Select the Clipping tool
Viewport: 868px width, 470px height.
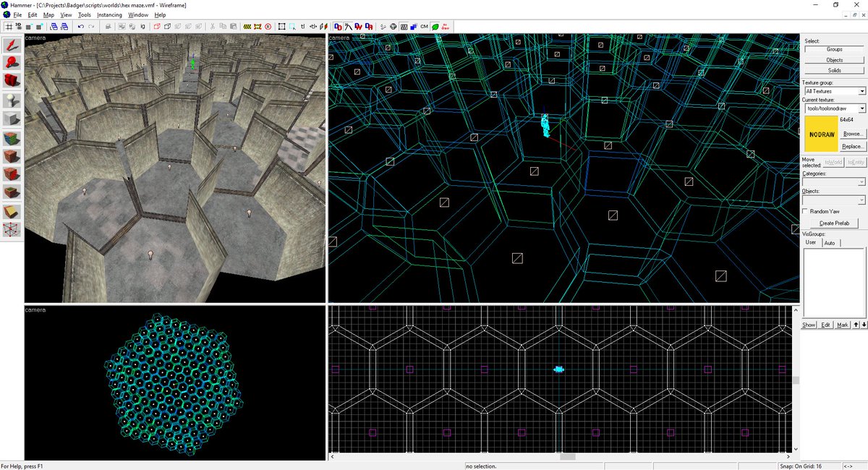coord(11,211)
